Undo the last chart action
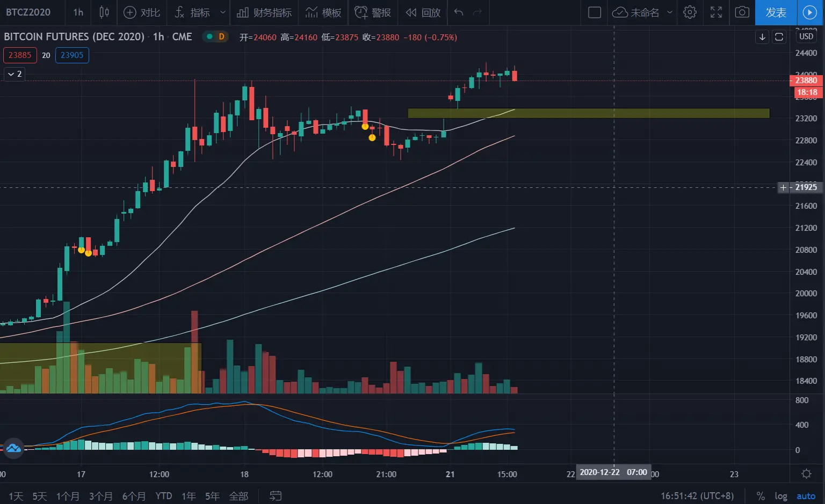Viewport: 825px width, 504px height. pos(458,12)
